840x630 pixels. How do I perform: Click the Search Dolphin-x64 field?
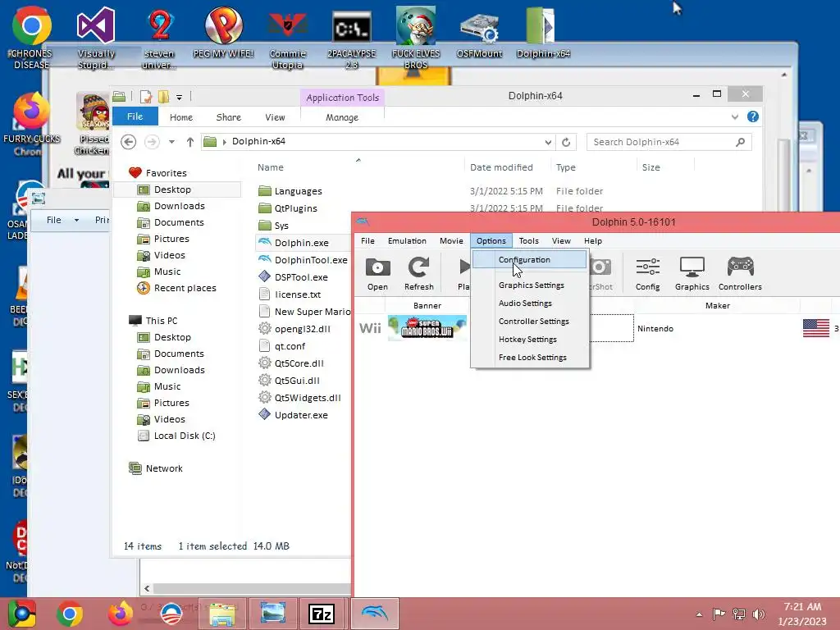click(669, 142)
